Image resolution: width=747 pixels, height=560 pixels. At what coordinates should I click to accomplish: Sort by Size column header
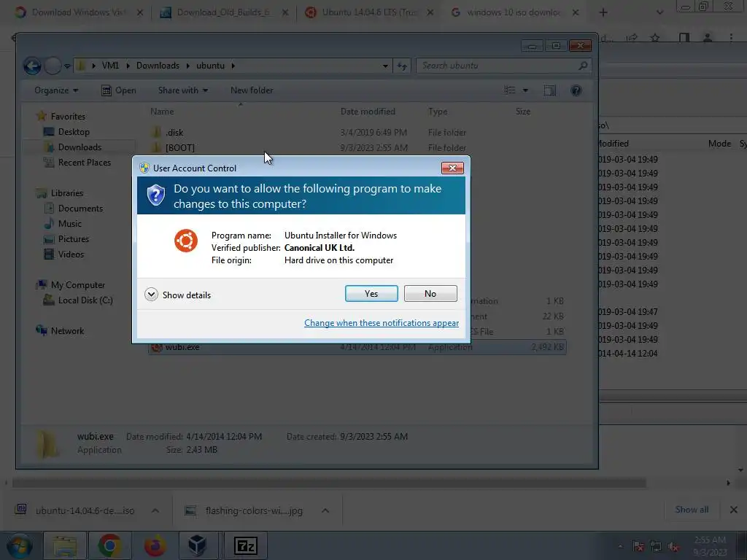coord(522,112)
